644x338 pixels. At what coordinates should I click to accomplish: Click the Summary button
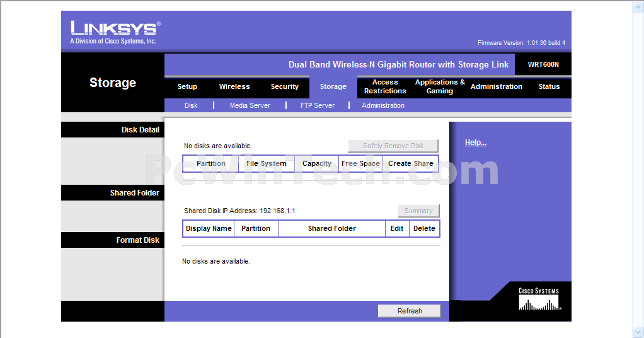tap(418, 211)
